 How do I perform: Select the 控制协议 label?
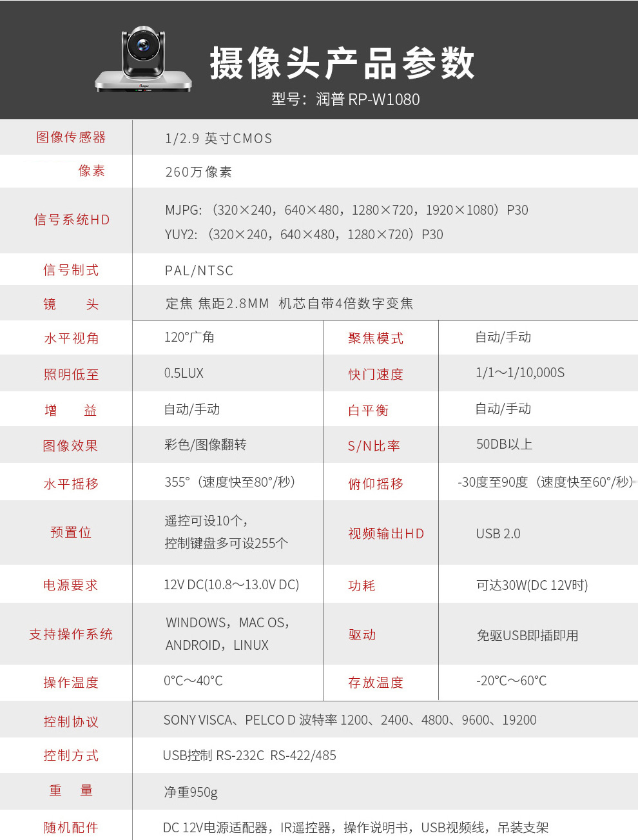tap(71, 722)
